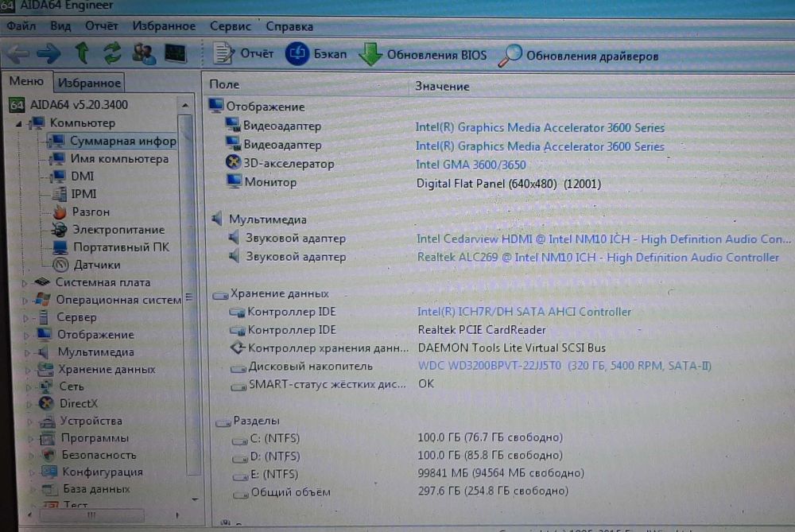This screenshot has width=795, height=532.
Task: Open the Файл menu
Action: tap(21, 25)
